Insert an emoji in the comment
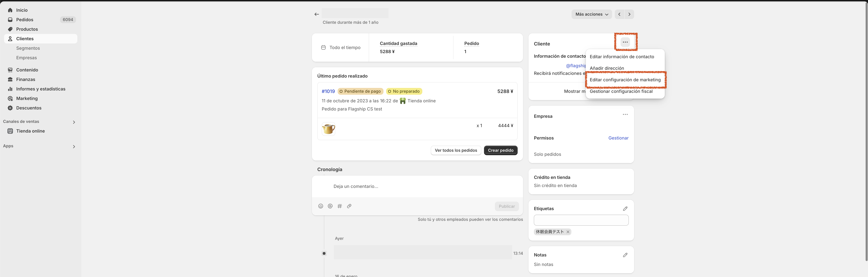This screenshot has height=277, width=868. (x=321, y=206)
